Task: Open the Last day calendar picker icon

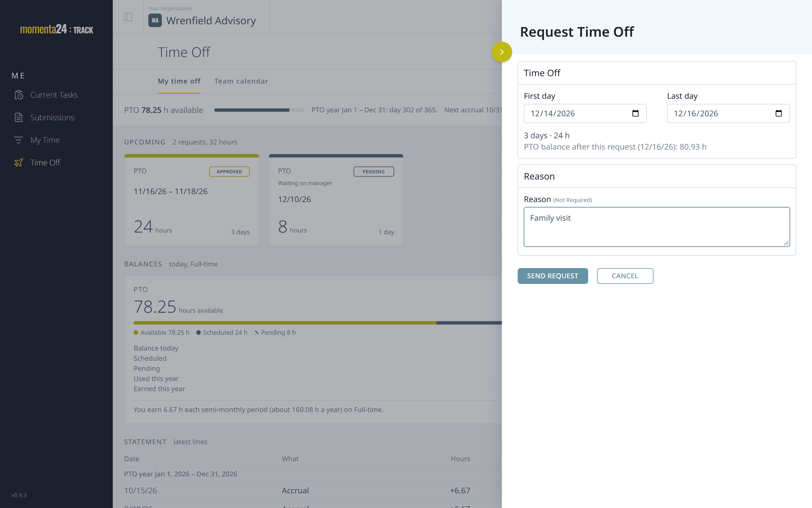Action: click(778, 113)
